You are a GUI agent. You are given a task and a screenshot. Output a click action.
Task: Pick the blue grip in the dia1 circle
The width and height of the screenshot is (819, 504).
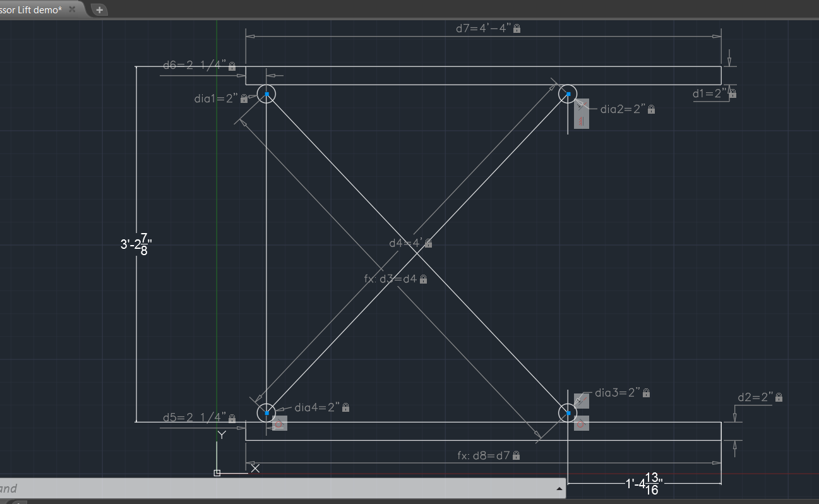coord(266,94)
